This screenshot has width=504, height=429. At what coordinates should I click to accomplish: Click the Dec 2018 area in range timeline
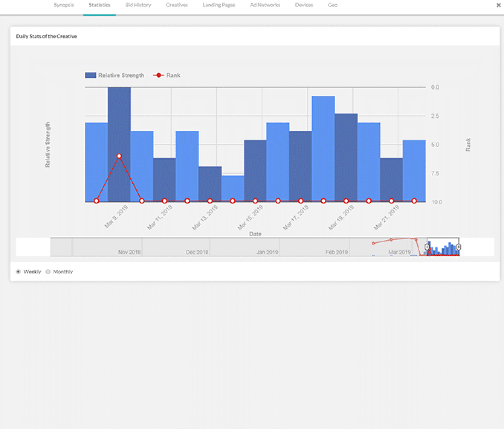pos(197,247)
